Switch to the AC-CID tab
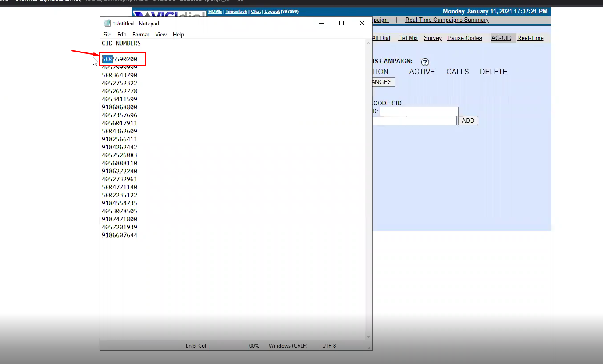This screenshot has height=364, width=603. [501, 38]
